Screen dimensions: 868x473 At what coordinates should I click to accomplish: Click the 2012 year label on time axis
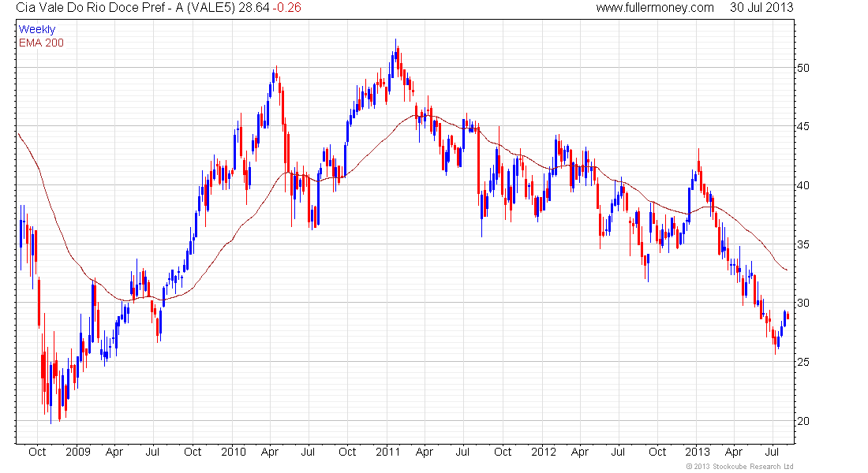[x=544, y=452]
